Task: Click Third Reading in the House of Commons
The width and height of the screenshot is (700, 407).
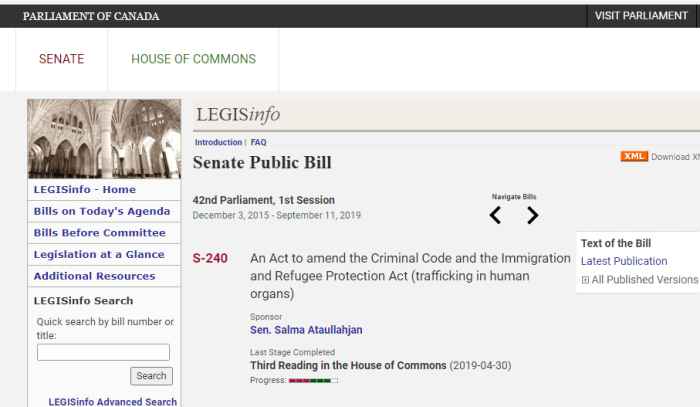Action: click(x=348, y=365)
